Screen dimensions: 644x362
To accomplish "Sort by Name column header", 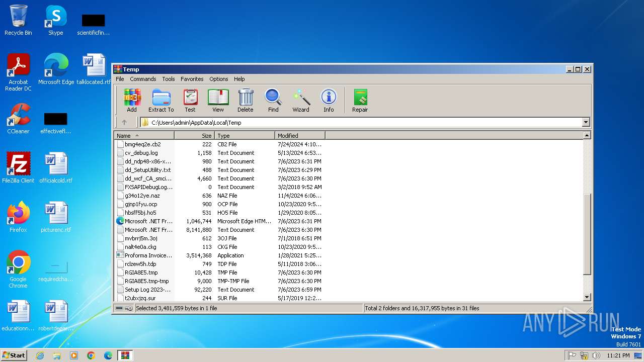I will tap(144, 136).
